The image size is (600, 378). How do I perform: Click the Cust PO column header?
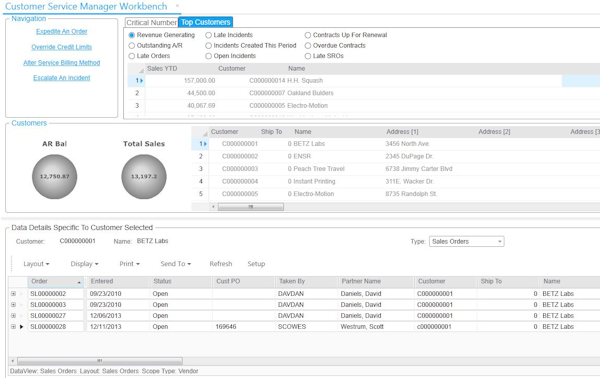click(x=243, y=282)
